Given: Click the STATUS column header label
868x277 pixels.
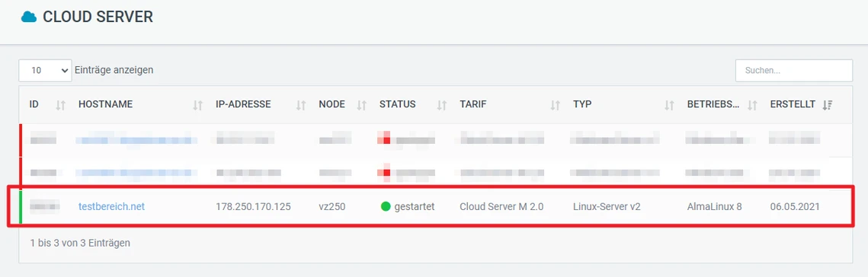Looking at the screenshot, I should [x=398, y=104].
